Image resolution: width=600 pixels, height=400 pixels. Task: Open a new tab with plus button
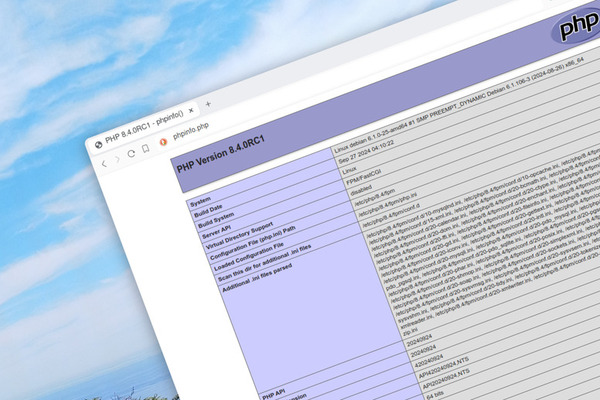click(x=208, y=104)
